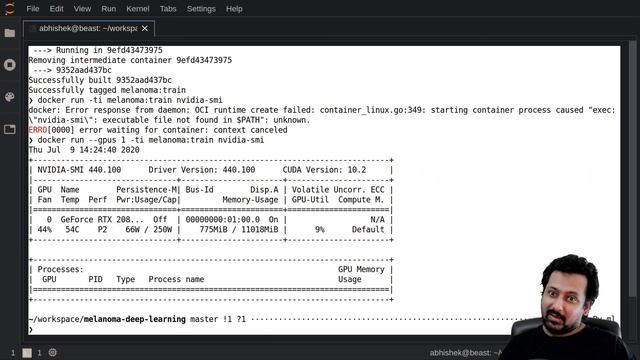This screenshot has height=360, width=640.
Task: Open the open tabs sidebar icon
Action: [10, 129]
